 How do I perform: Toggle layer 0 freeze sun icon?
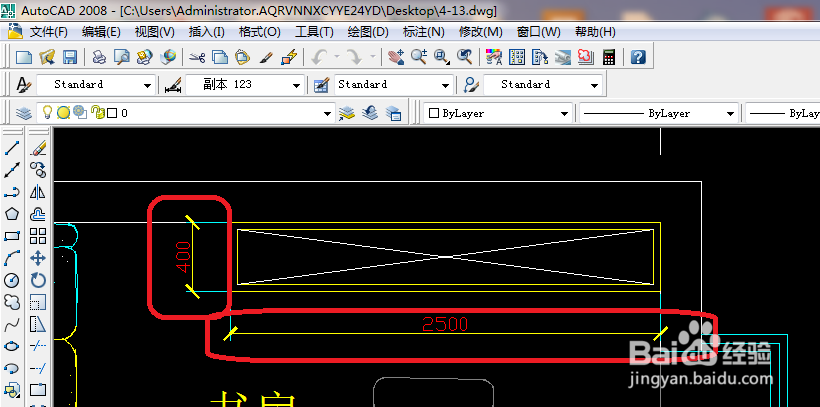click(63, 112)
